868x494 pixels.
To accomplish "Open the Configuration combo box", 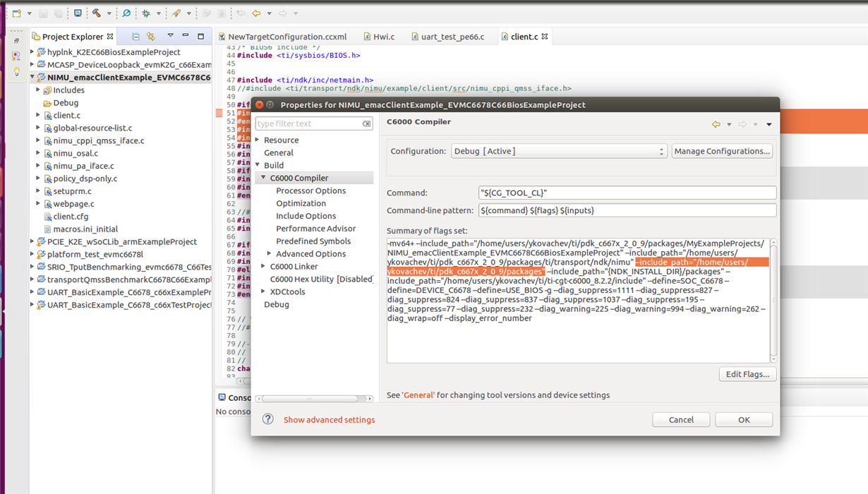I will [559, 151].
